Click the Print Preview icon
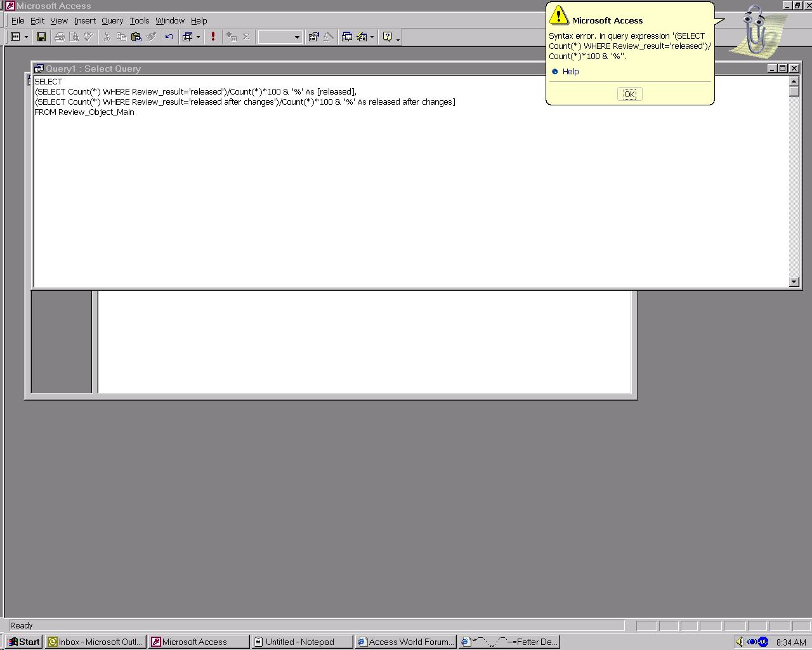Image resolution: width=812 pixels, height=650 pixels. pos(74,37)
